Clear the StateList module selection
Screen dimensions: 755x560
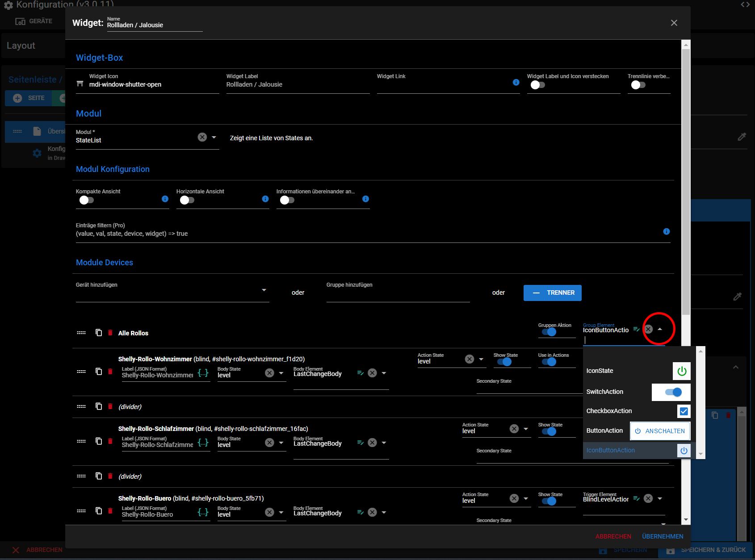click(x=202, y=137)
